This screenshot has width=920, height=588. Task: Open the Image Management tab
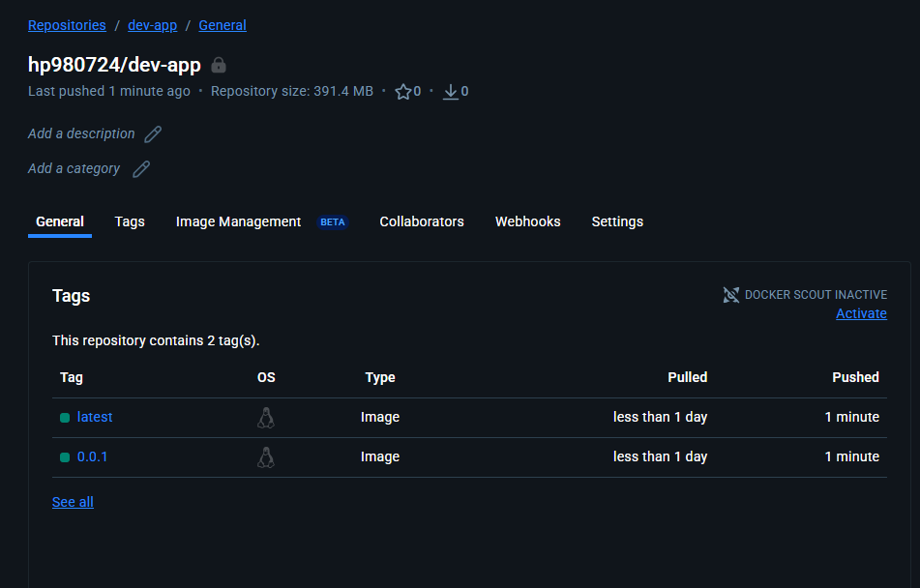238,221
